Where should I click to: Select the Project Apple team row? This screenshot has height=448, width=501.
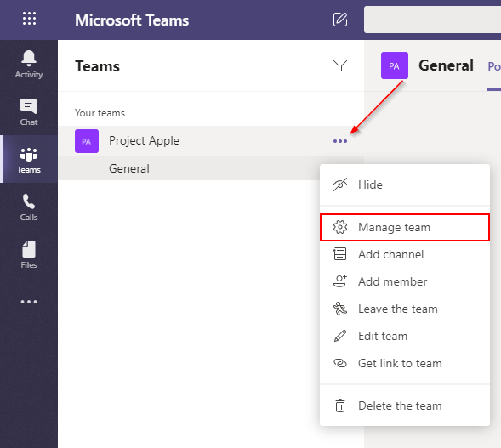[x=211, y=141]
